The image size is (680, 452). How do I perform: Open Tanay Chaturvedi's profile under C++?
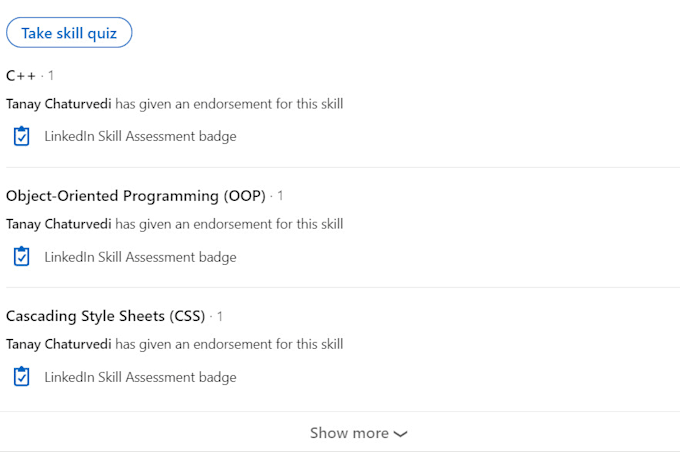point(59,104)
